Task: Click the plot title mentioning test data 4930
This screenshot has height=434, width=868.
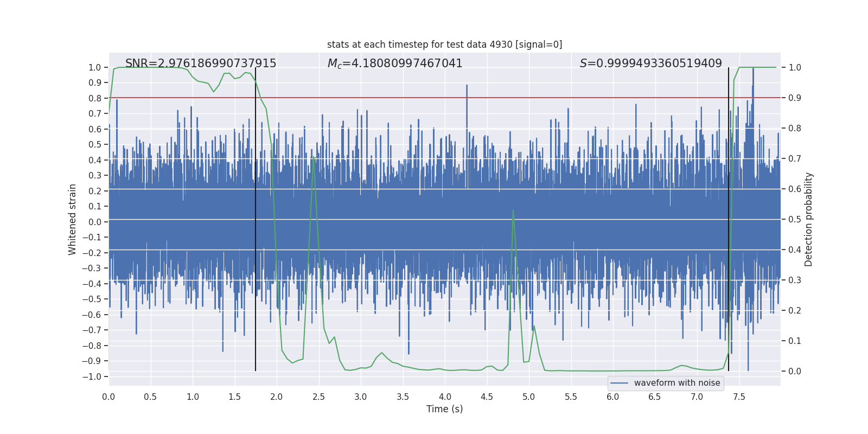Action: click(444, 44)
